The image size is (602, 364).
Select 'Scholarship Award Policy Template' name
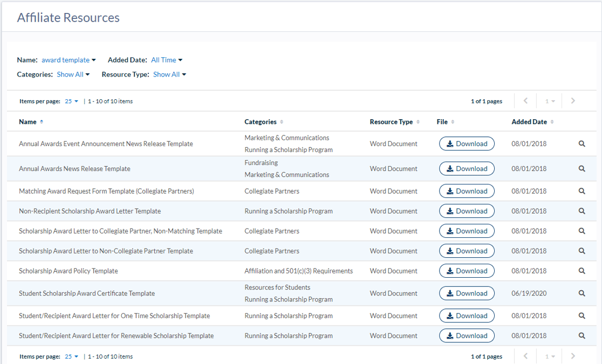point(69,271)
